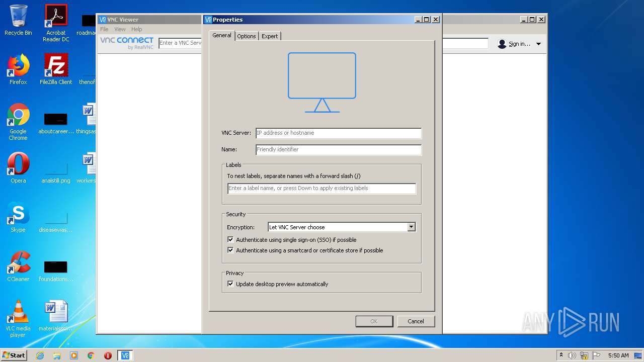
Task: Click the user avatar icon beside Sign in
Action: tap(502, 44)
